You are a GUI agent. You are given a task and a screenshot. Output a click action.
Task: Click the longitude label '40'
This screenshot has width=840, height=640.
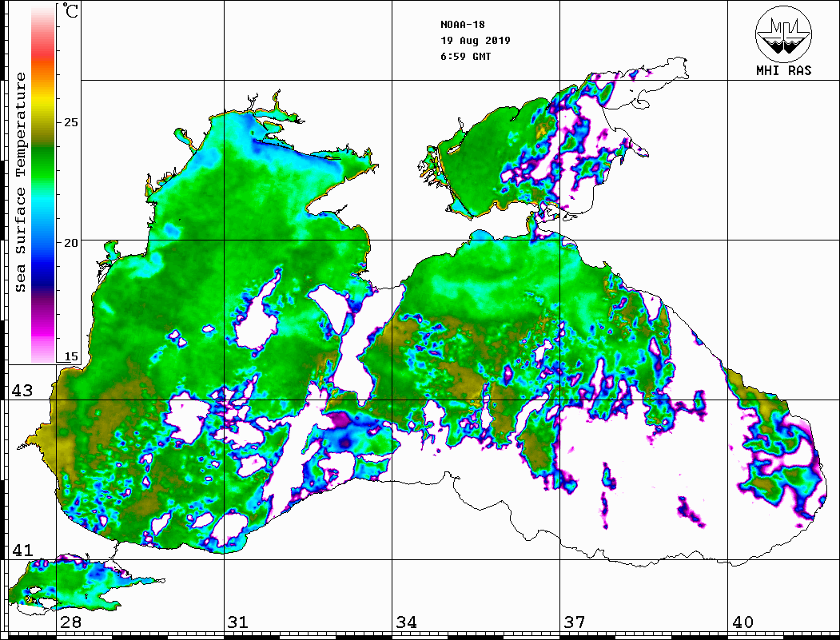742,622
